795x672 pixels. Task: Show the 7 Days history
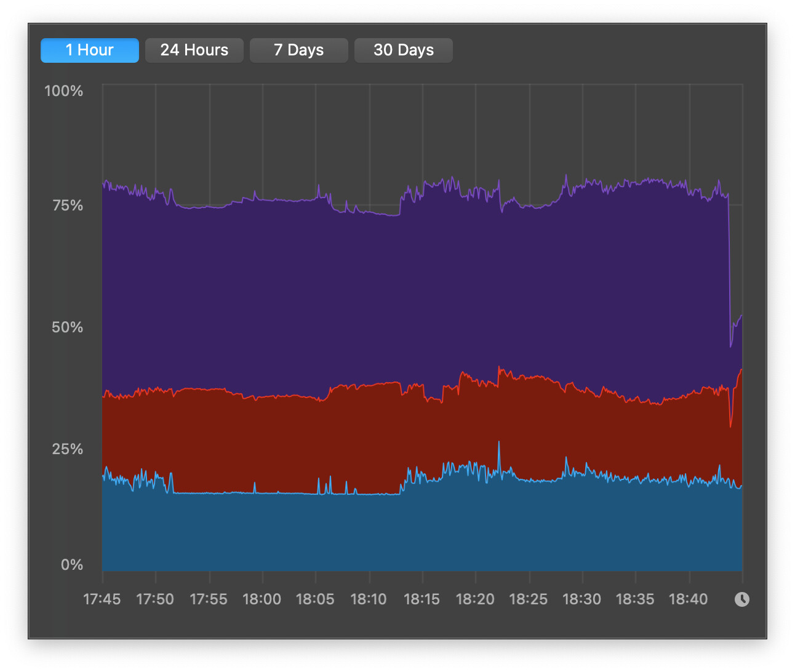[299, 50]
